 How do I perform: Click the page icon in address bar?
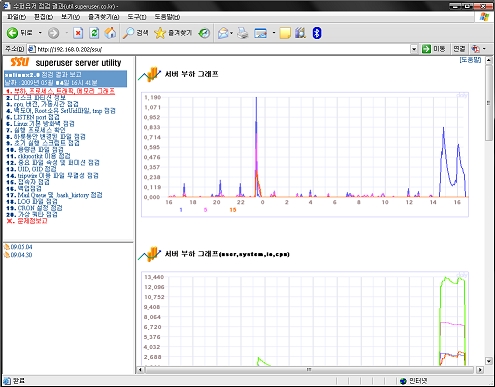[32, 49]
